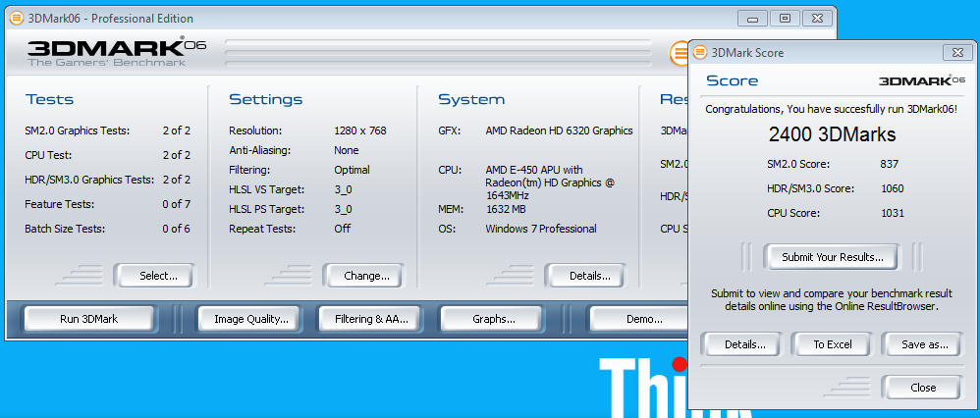Image resolution: width=980 pixels, height=418 pixels.
Task: Click the "HDR/SM3.0 Graphics Tests:" label
Action: point(89,180)
